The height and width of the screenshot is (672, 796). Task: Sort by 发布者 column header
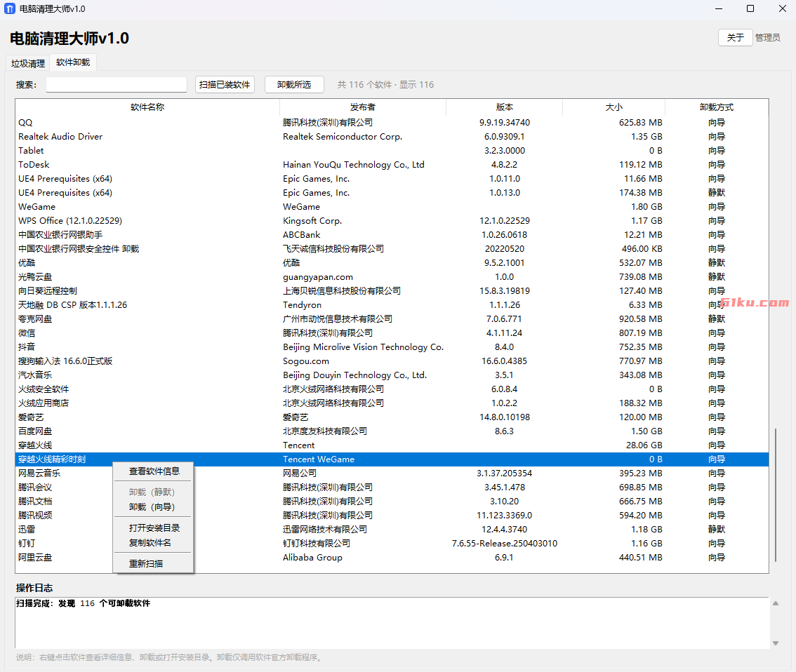362,107
